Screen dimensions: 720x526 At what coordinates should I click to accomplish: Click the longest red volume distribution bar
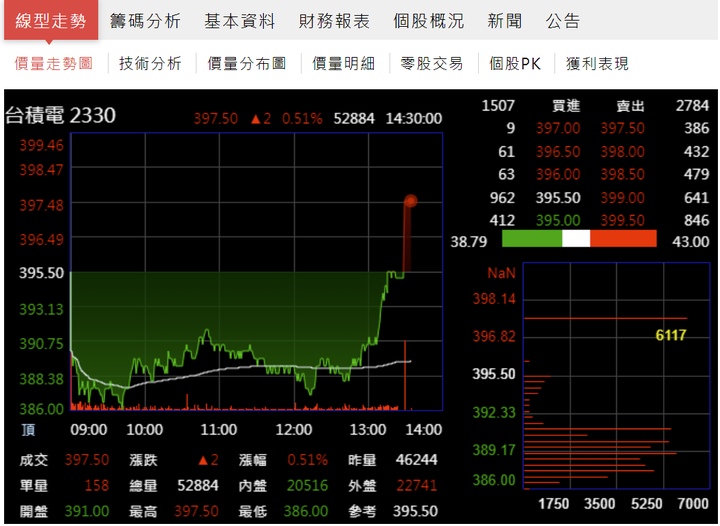point(606,318)
